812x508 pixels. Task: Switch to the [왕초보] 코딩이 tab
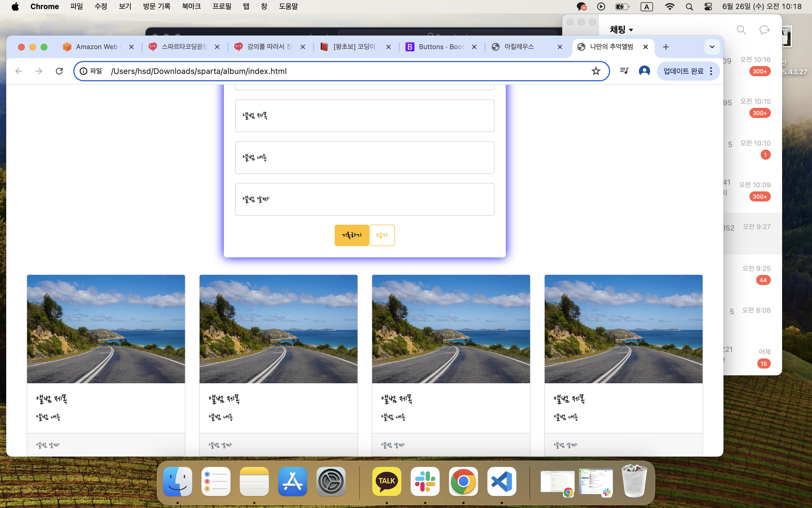tap(356, 47)
